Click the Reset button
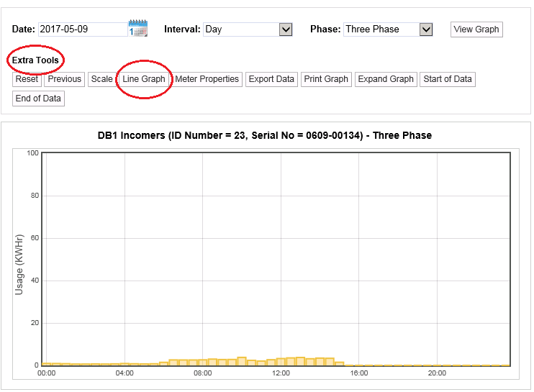This screenshot has width=534, height=392. pos(27,79)
